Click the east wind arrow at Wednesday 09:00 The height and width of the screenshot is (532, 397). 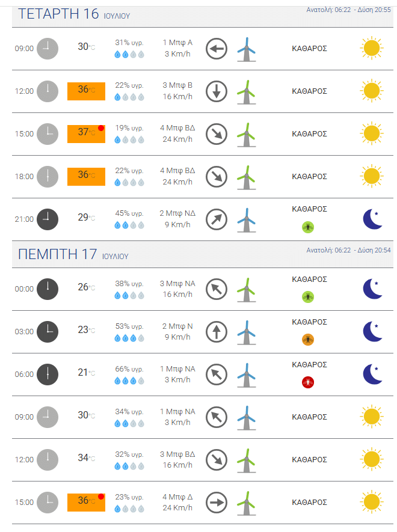pos(217,49)
